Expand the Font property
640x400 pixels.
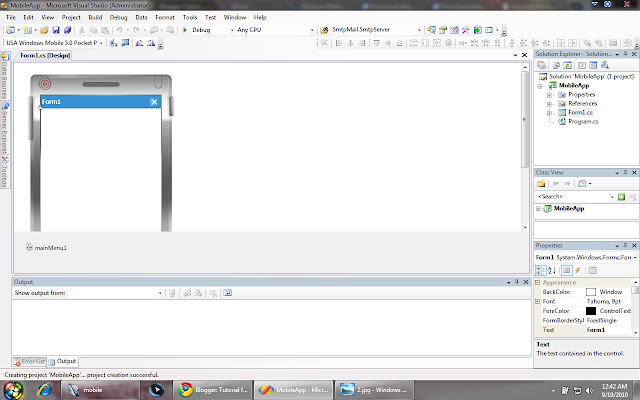pos(538,301)
